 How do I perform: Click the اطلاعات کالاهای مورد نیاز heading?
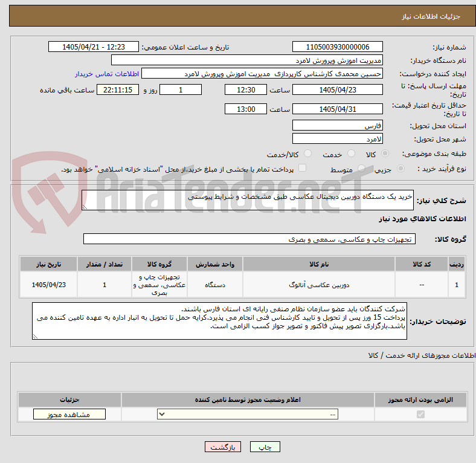click(422, 219)
